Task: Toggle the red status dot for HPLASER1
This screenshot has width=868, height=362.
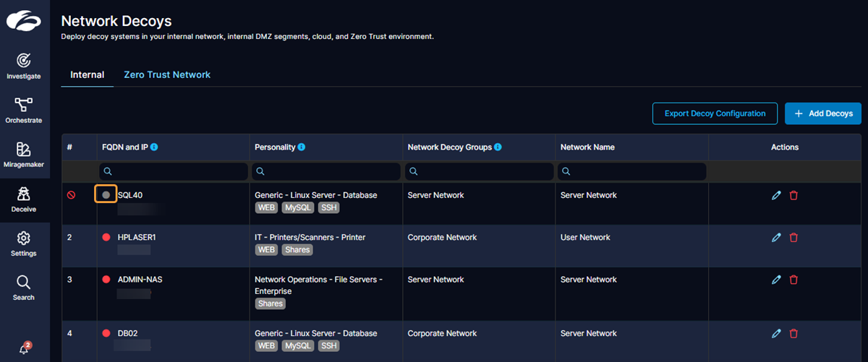Action: point(106,238)
